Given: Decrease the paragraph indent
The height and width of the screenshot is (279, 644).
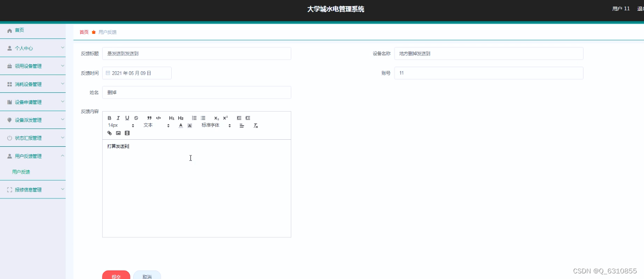Looking at the screenshot, I should point(239,118).
